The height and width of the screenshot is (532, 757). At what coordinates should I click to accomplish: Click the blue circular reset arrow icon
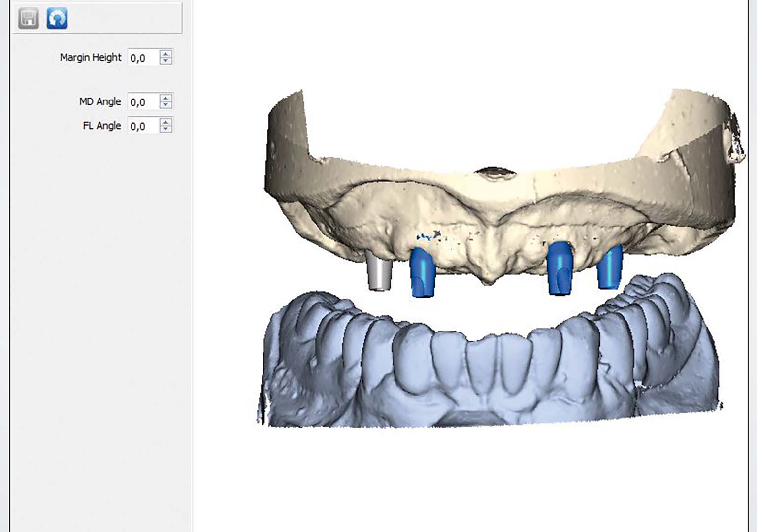(x=57, y=19)
